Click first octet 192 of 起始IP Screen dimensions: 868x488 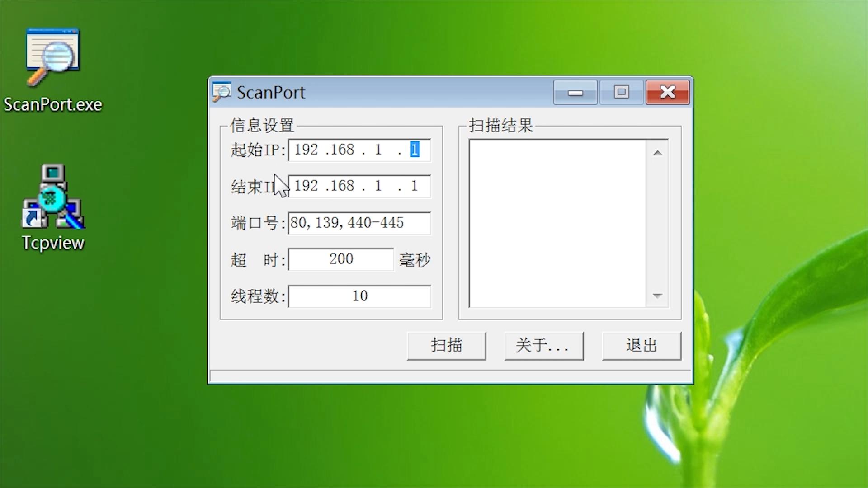click(x=306, y=150)
